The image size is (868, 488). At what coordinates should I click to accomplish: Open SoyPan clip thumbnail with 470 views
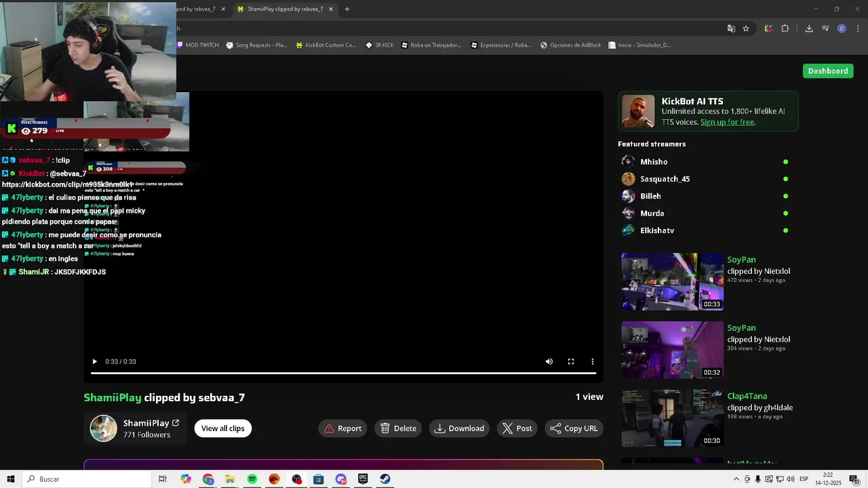[x=673, y=282]
